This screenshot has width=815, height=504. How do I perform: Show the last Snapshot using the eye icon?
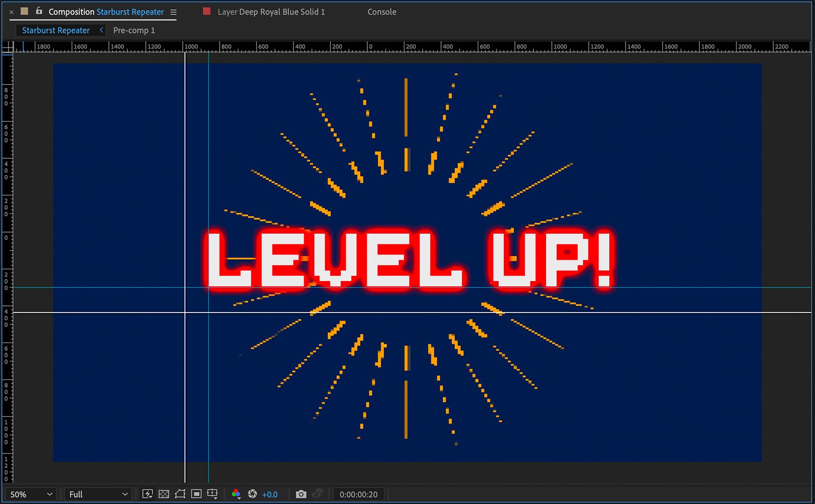318,494
